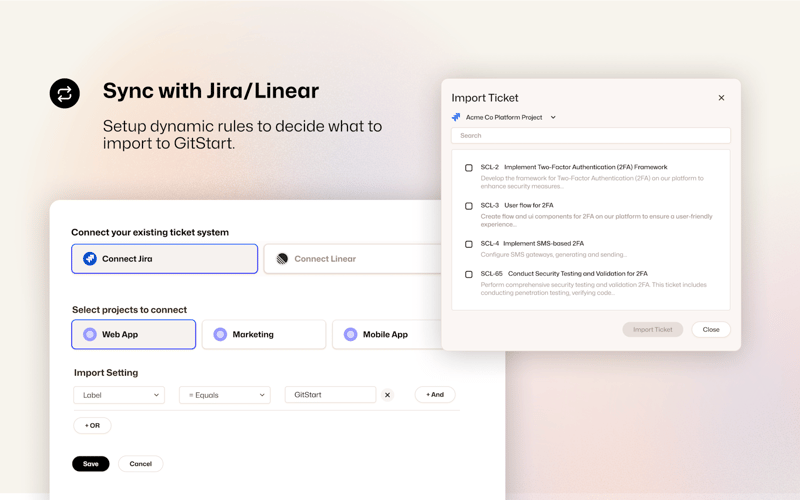Click the Import Ticket button
This screenshot has width=800, height=500.
(x=653, y=330)
